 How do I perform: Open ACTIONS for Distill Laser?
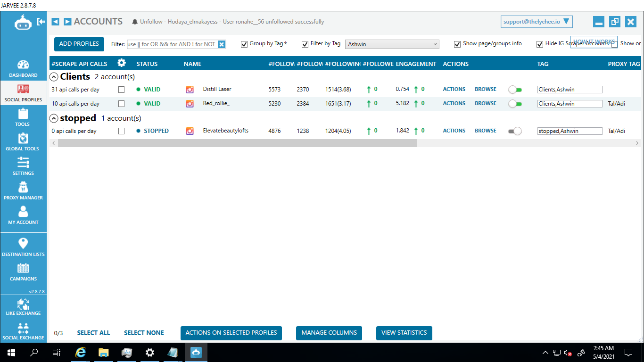pyautogui.click(x=454, y=89)
